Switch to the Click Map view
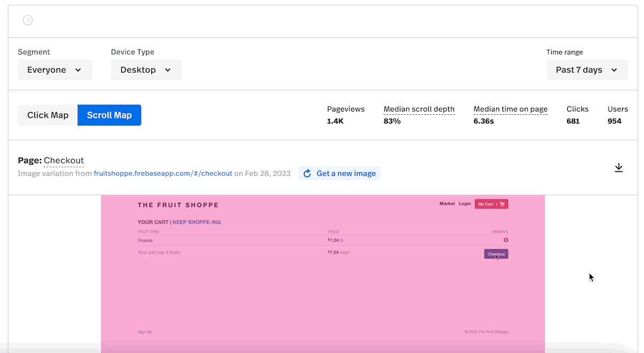This screenshot has height=353, width=644. point(47,115)
